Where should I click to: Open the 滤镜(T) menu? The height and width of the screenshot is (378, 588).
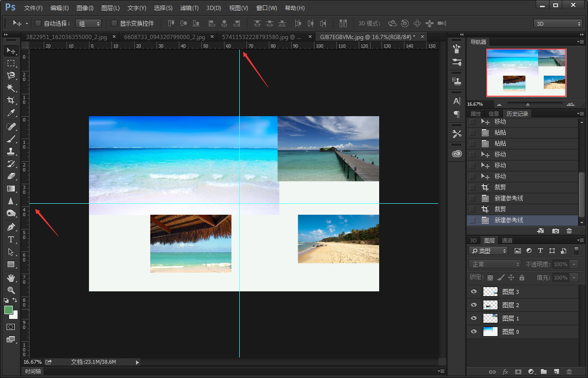click(189, 8)
